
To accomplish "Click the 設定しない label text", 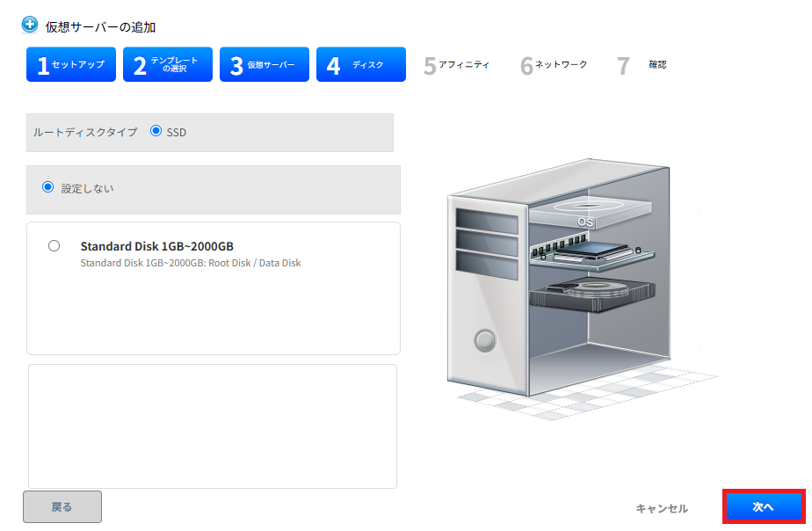I will pos(87,188).
